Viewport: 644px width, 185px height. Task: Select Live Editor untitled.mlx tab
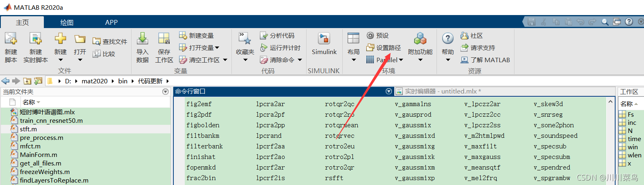(443, 91)
